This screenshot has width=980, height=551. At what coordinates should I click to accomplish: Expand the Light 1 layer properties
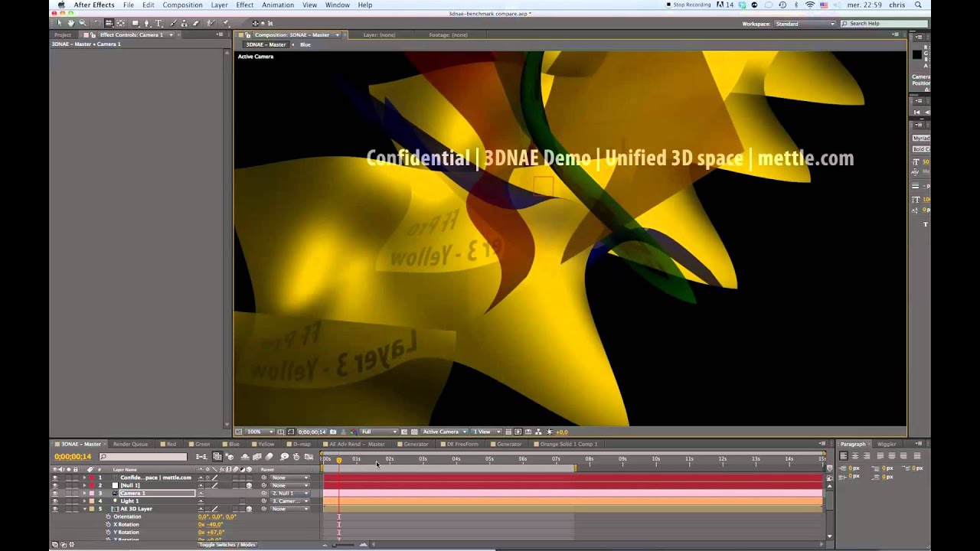84,500
